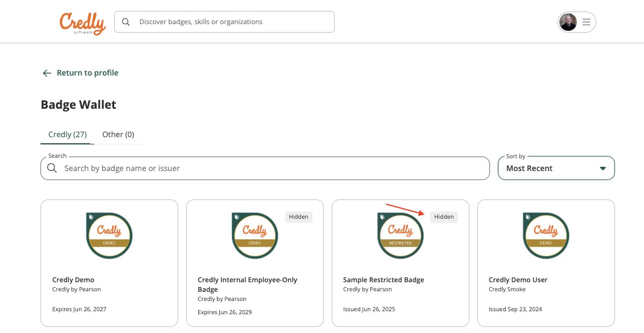644x333 pixels.
Task: Focus the Discover badges search box
Action: (x=224, y=22)
